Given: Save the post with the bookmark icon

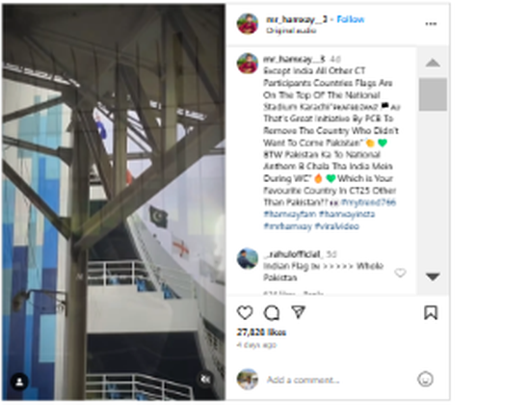Looking at the screenshot, I should [x=431, y=312].
